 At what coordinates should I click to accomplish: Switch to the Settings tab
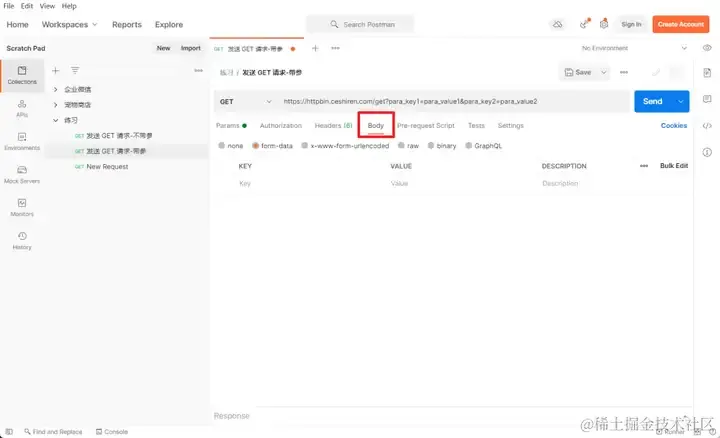511,125
